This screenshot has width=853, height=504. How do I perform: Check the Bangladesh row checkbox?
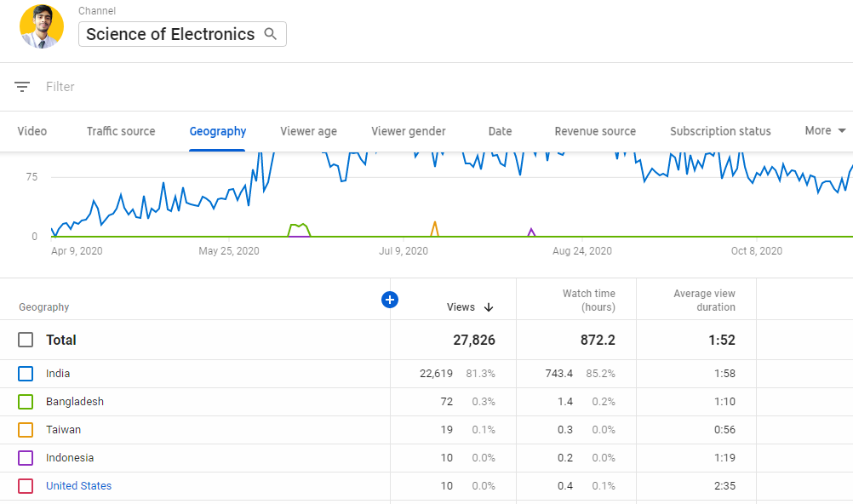coord(25,401)
